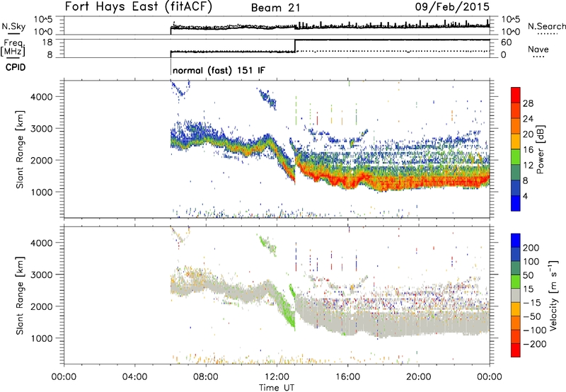Click the '16:00' time axis label
The height and width of the screenshot is (392, 566).
(x=347, y=377)
